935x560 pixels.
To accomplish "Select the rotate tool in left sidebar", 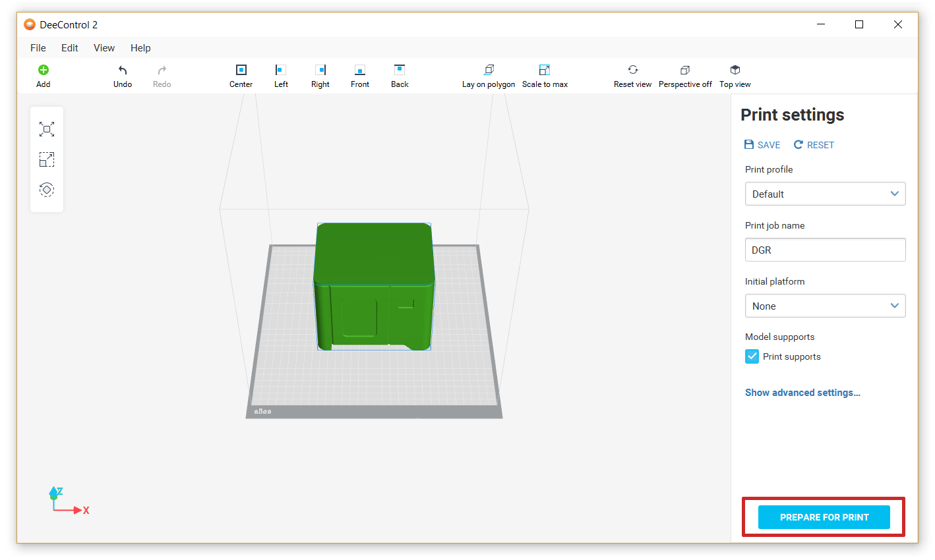I will (47, 190).
